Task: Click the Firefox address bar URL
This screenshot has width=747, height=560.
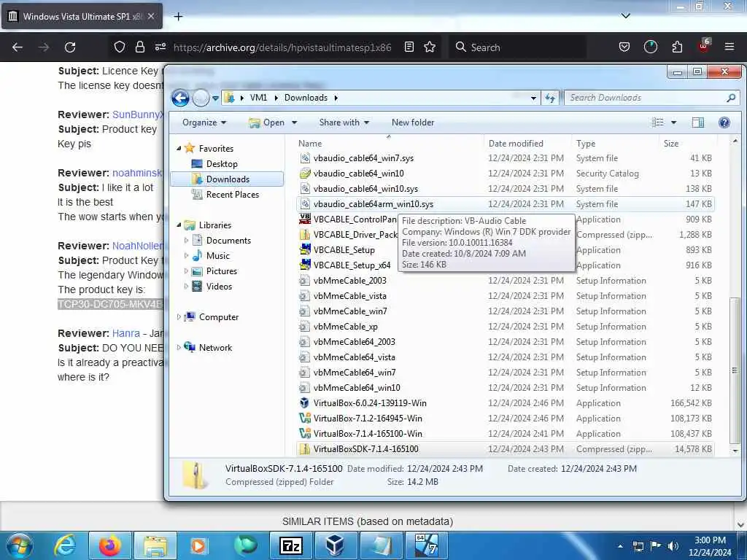Action: [x=282, y=47]
